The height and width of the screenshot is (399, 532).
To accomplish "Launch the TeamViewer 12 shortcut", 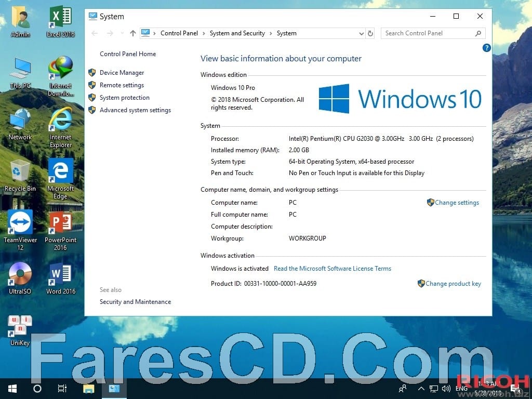I will 20,231.
